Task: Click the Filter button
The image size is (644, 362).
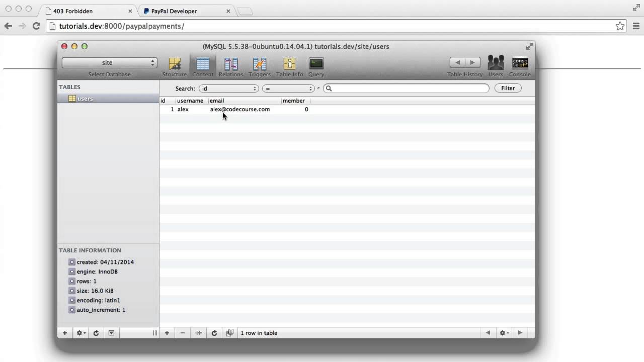Action: tap(508, 88)
